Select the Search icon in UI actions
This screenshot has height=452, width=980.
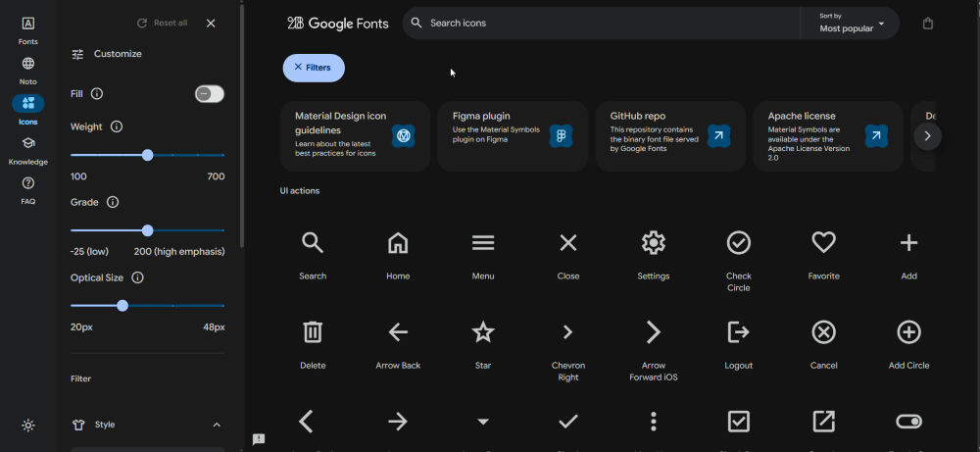[313, 242]
